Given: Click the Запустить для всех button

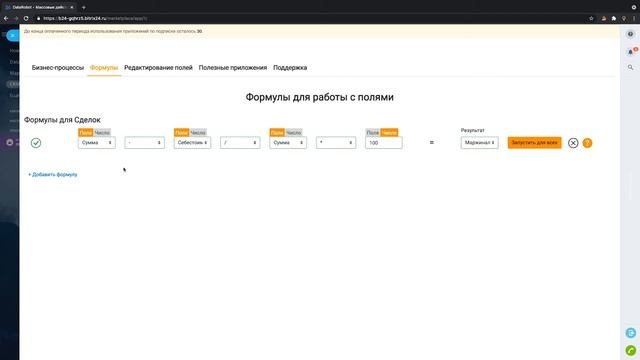Looking at the screenshot, I should pyautogui.click(x=534, y=143).
